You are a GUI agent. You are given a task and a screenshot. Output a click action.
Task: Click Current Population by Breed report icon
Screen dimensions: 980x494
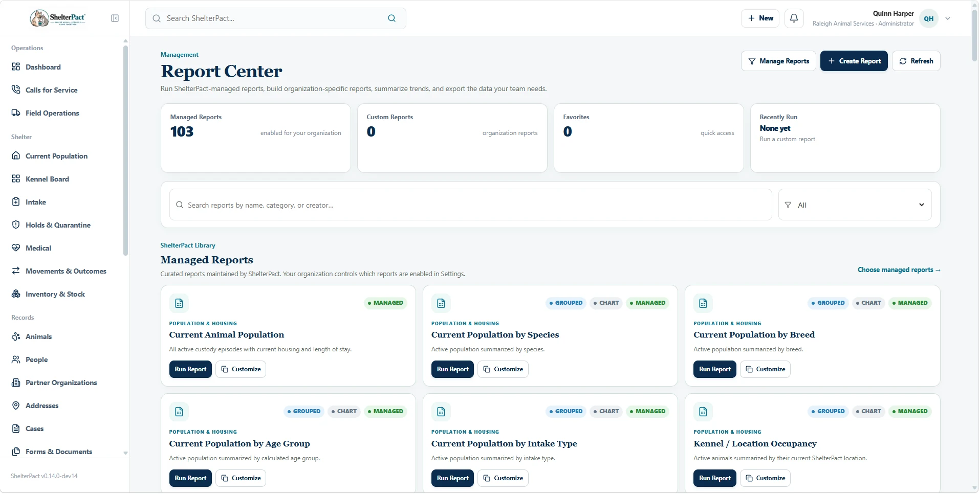tap(703, 303)
